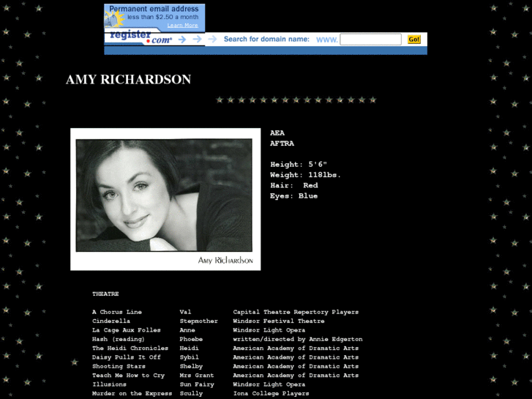This screenshot has width=532, height=399.
Task: Click the 'Height: 5'6"' line
Action: click(299, 165)
